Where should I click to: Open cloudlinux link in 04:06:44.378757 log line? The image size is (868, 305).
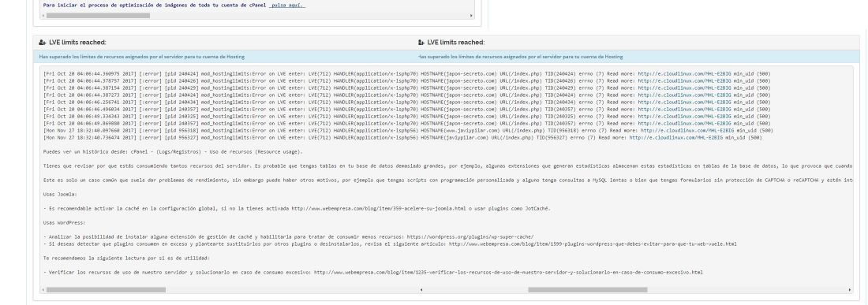[x=684, y=80]
